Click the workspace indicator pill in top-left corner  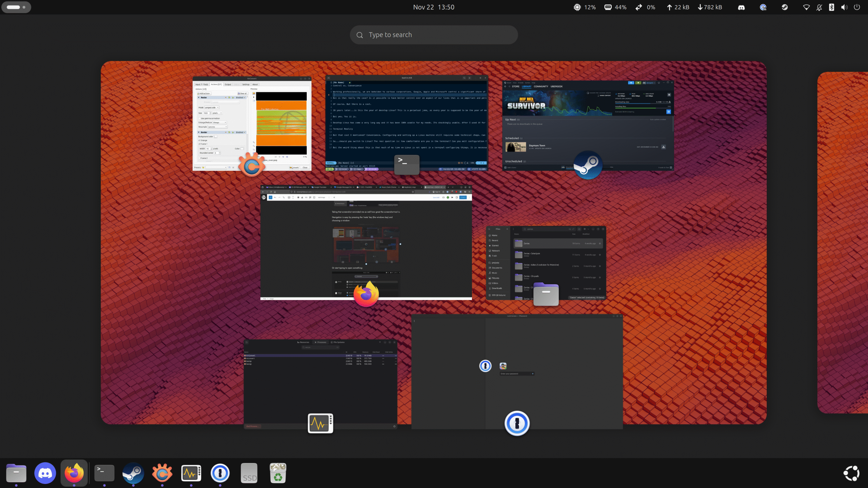(x=16, y=7)
